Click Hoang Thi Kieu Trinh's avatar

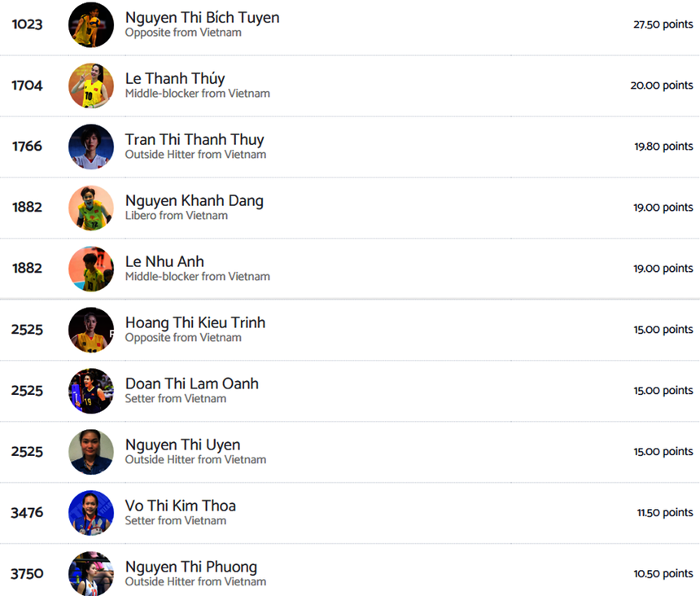pos(91,330)
